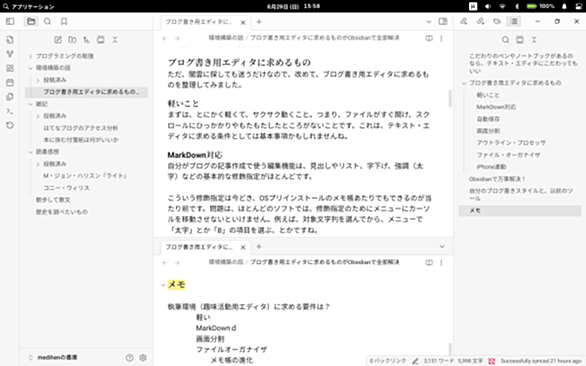
Task: Fold the メモ heading in the editor
Action: point(163,285)
